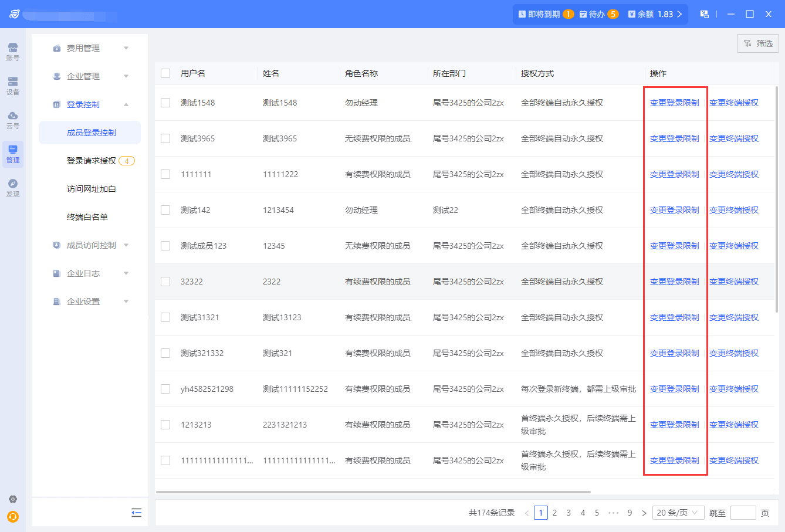Open the 成员登录控制 menu item
The image size is (785, 532).
pyautogui.click(x=90, y=133)
